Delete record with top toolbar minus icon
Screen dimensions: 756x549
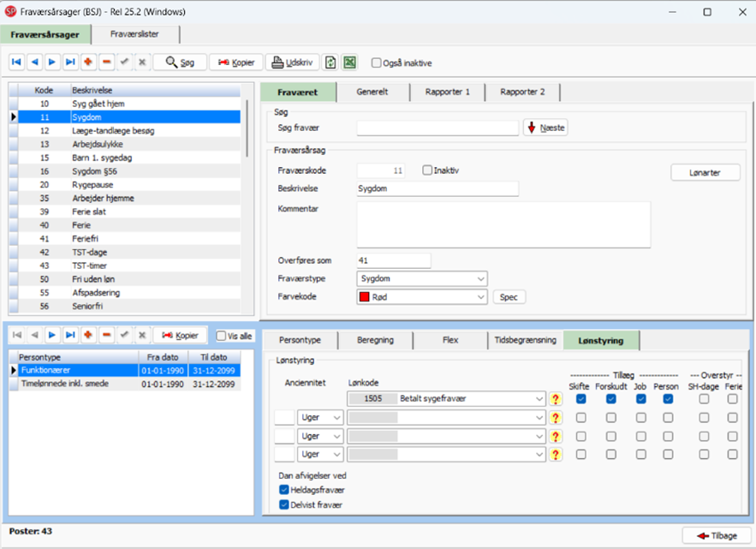(106, 63)
